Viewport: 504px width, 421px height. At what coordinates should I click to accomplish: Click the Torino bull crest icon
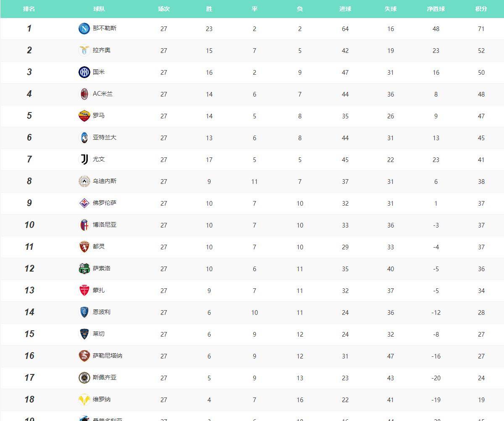[84, 247]
